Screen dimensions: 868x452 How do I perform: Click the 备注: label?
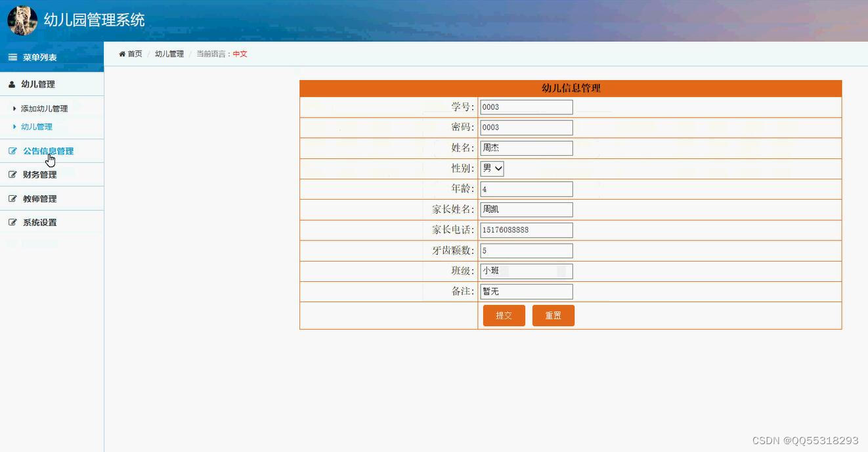pyautogui.click(x=463, y=291)
